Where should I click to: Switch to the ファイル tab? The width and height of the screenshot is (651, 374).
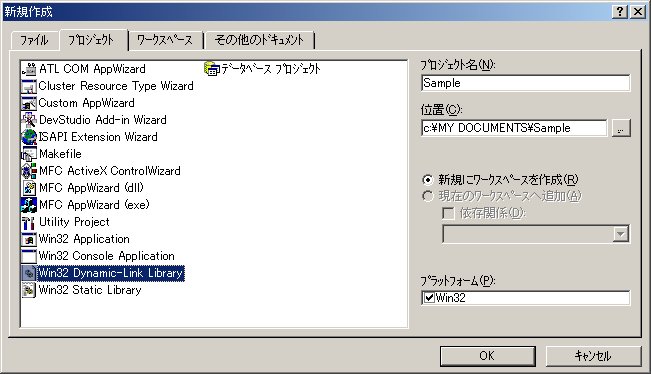[34, 40]
